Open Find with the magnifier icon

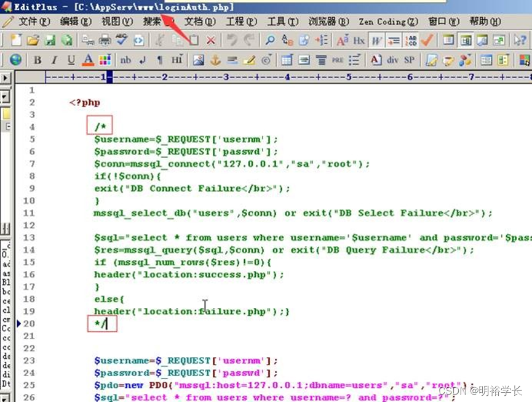270,41
